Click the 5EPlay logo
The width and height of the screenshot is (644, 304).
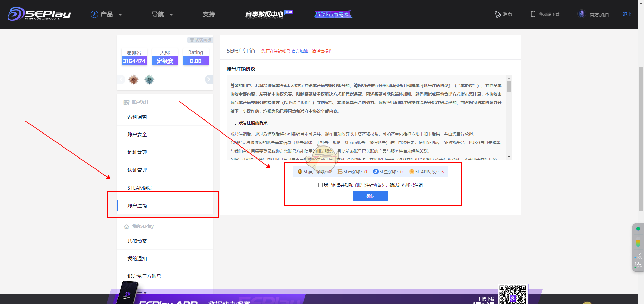coord(39,14)
